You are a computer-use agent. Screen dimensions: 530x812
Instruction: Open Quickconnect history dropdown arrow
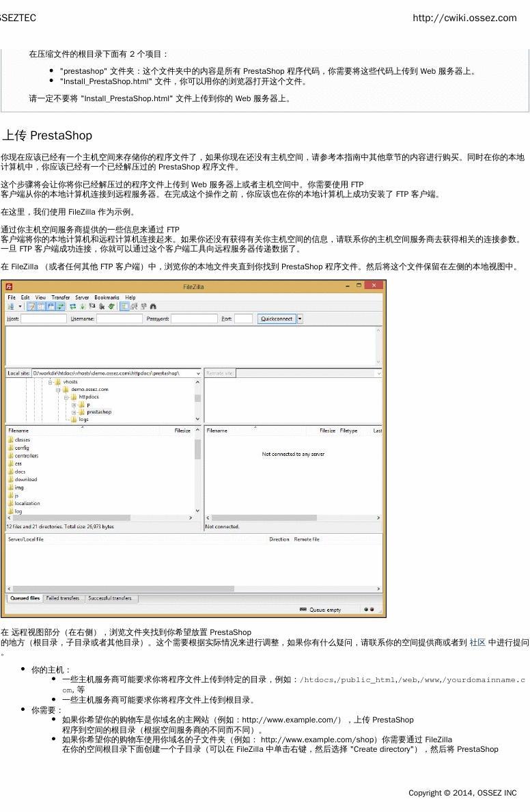click(299, 319)
